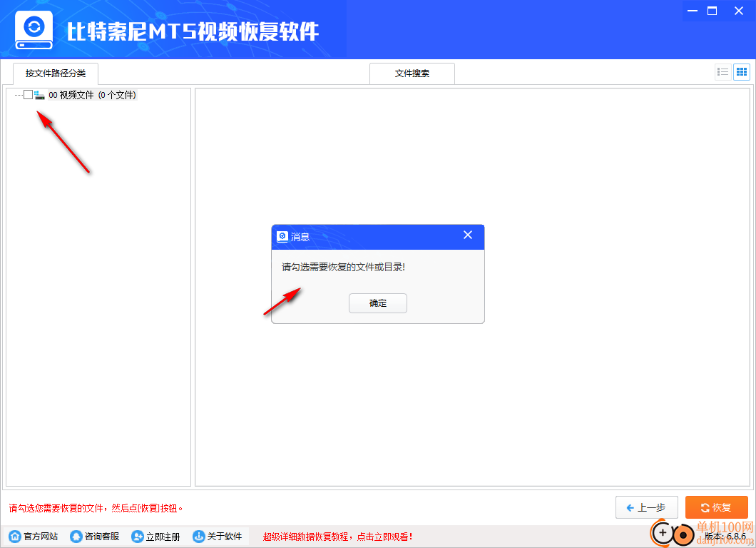The image size is (756, 548).
Task: Click the 咨询客服 support link
Action: 95,537
